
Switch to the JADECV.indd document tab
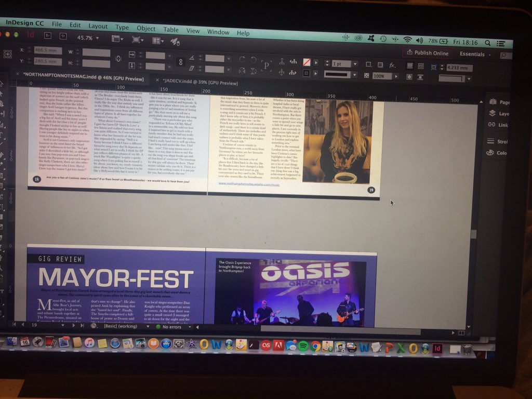pos(200,83)
